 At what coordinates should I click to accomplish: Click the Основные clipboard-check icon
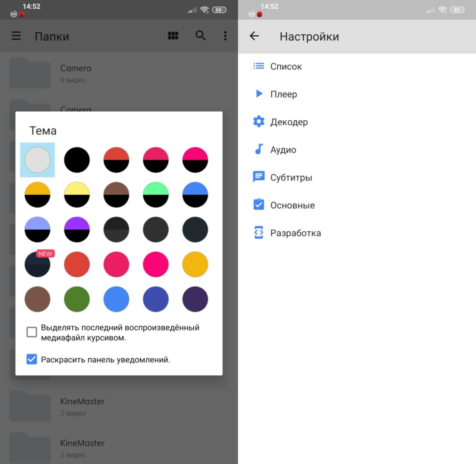pos(259,204)
